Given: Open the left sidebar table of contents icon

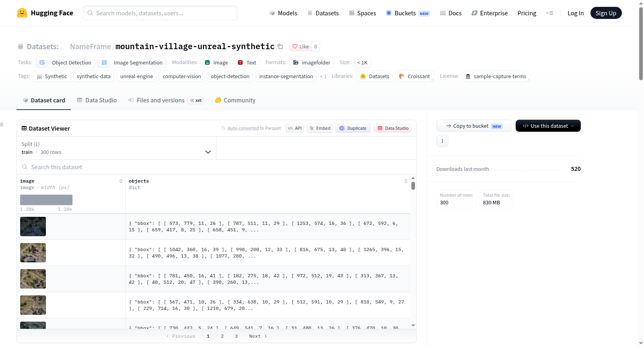Looking at the screenshot, I should [2, 125].
